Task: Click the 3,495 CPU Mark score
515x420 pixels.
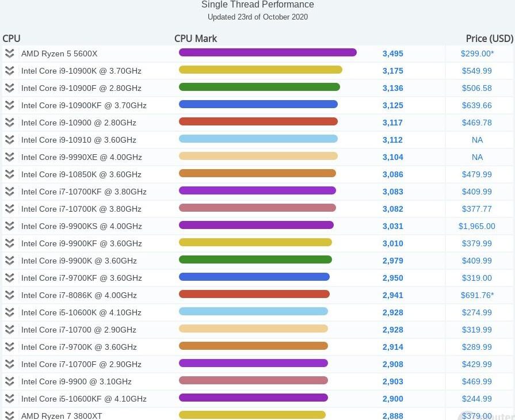Action: pyautogui.click(x=392, y=54)
